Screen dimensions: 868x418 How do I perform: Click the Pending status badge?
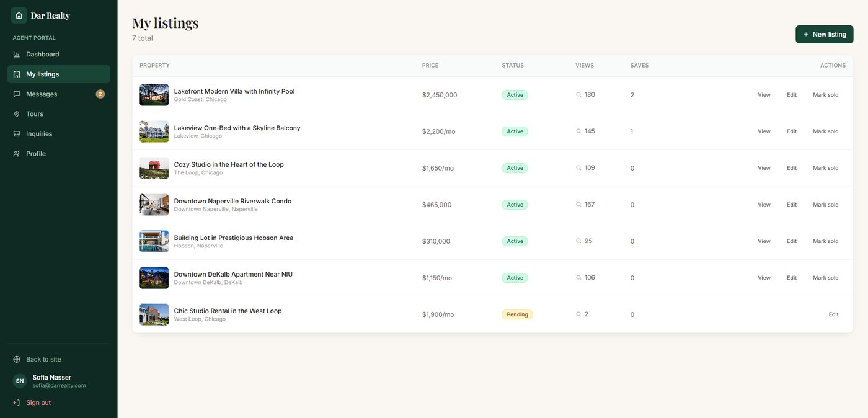517,314
